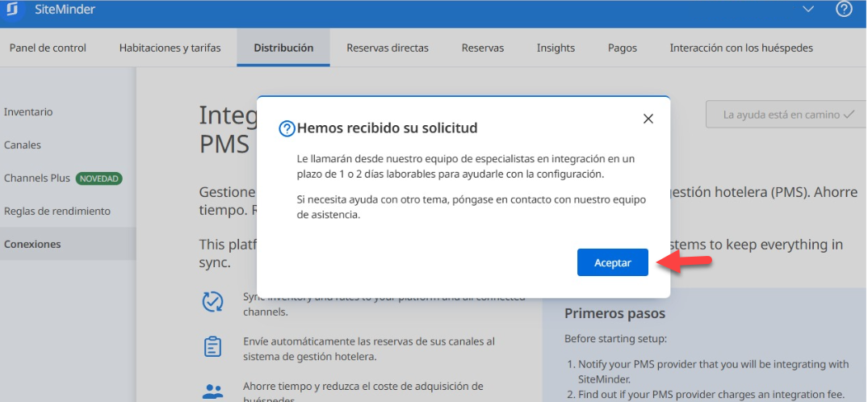
Task: Go to Reservas directas tab
Action: click(x=388, y=48)
